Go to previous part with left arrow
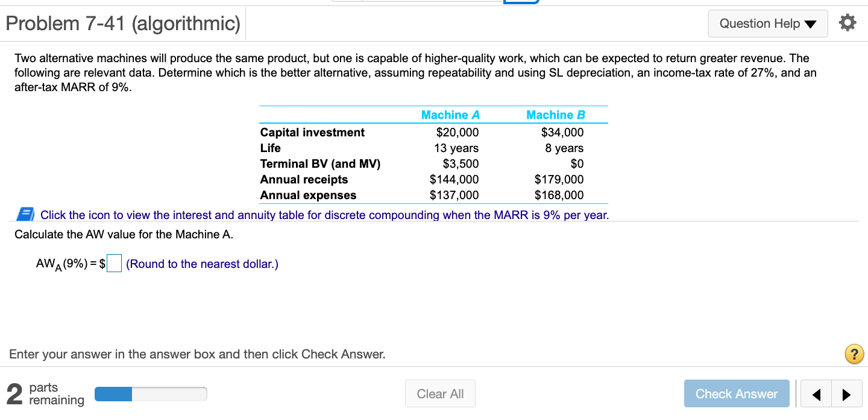868x420 pixels. [x=816, y=395]
